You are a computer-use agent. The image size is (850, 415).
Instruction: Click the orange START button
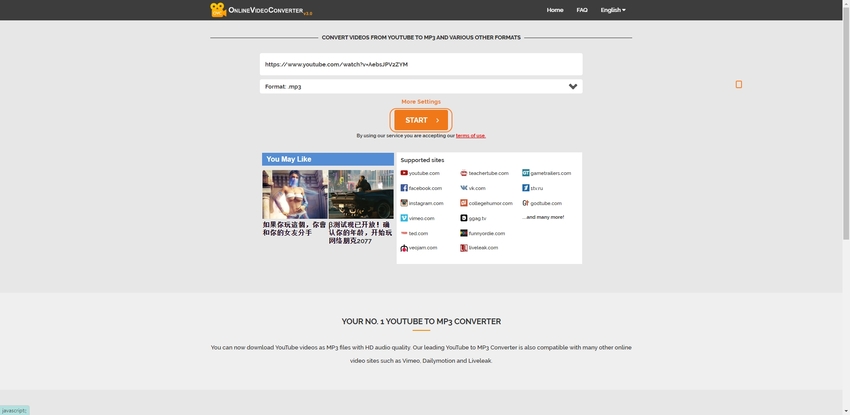tap(421, 120)
